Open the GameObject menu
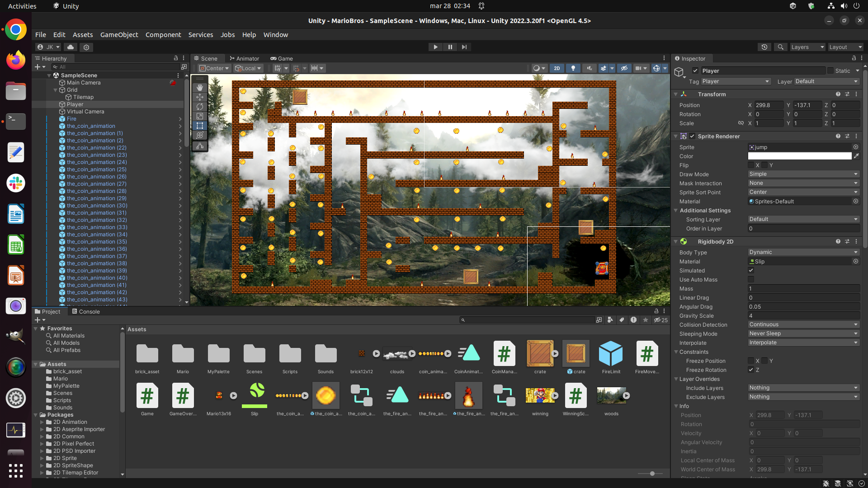The width and height of the screenshot is (868, 488). click(119, 35)
